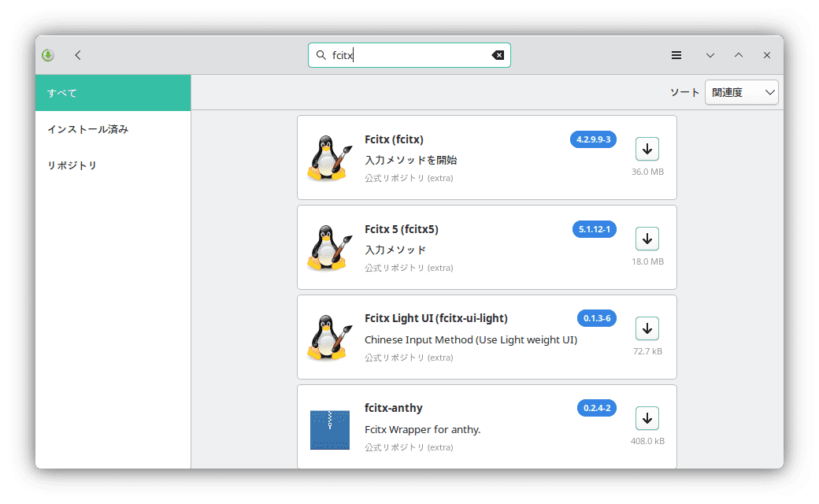Click Fcitx 5 penguin icon
This screenshot has width=819, height=504.
(329, 247)
